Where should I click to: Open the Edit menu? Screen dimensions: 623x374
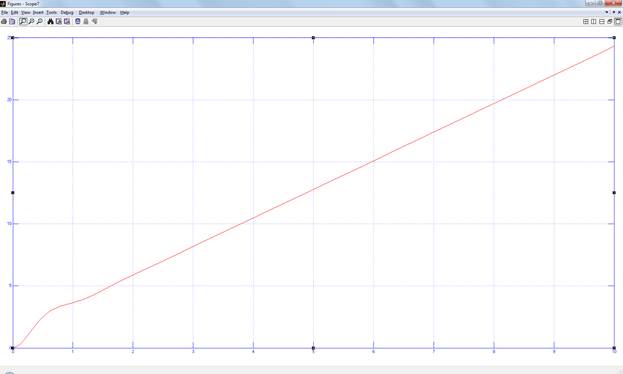(x=14, y=13)
